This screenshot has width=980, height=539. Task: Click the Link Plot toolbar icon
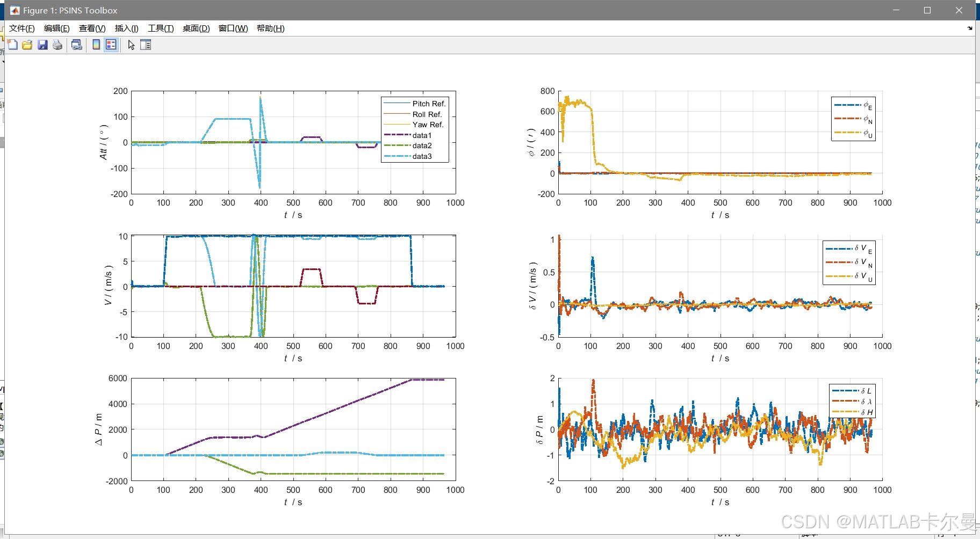point(77,45)
